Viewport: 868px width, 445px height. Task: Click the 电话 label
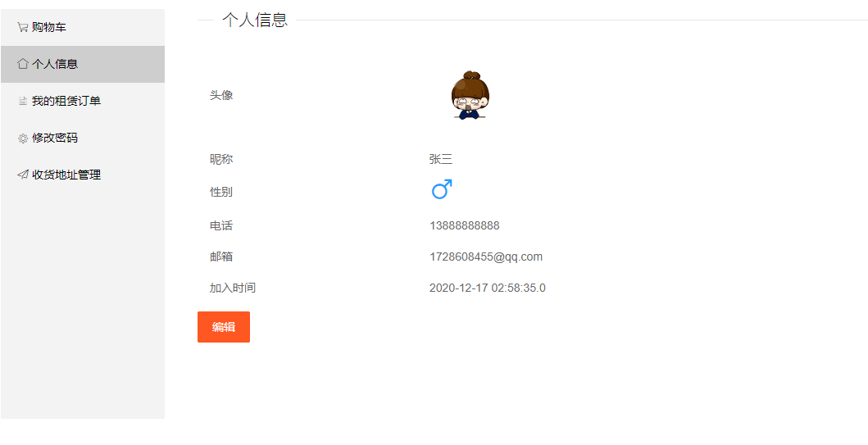tap(221, 226)
